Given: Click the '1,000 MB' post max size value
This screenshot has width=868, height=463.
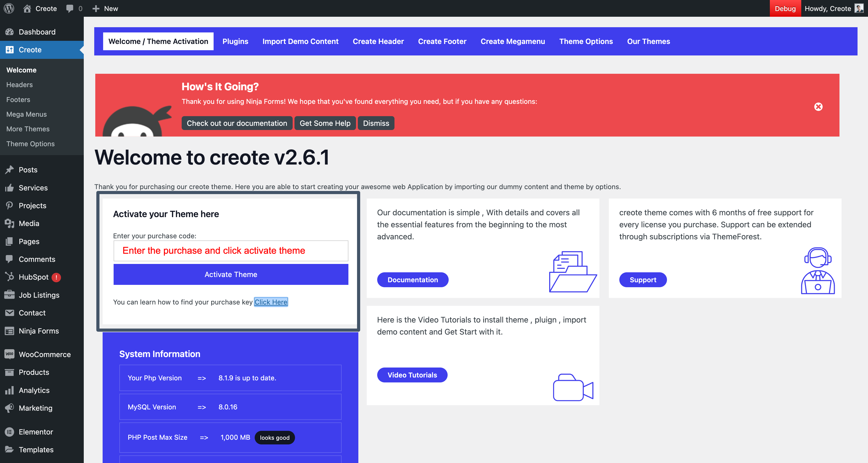Looking at the screenshot, I should pyautogui.click(x=235, y=437).
